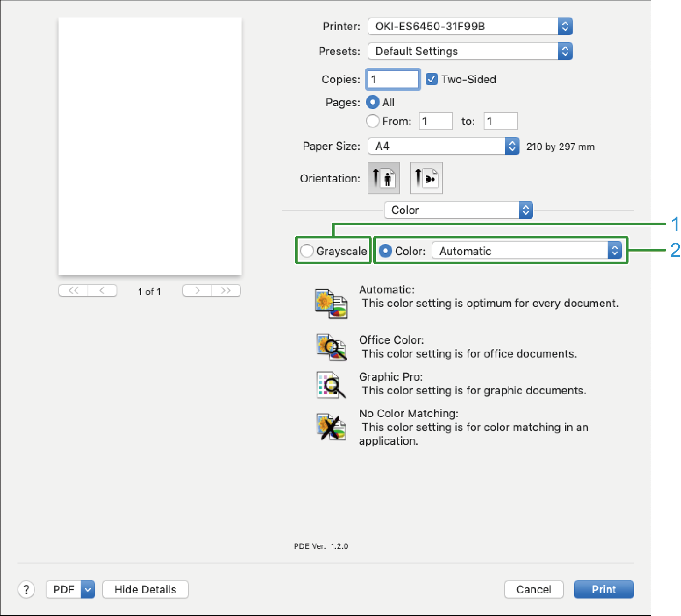Click the Automatic color setting icon
This screenshot has width=681, height=616.
[x=331, y=303]
